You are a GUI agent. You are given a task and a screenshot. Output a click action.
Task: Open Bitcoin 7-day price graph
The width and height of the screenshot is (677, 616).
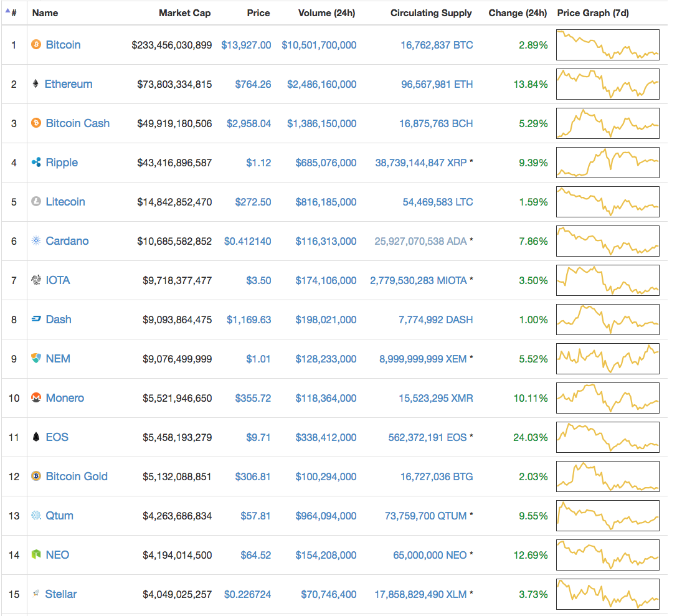pyautogui.click(x=608, y=45)
